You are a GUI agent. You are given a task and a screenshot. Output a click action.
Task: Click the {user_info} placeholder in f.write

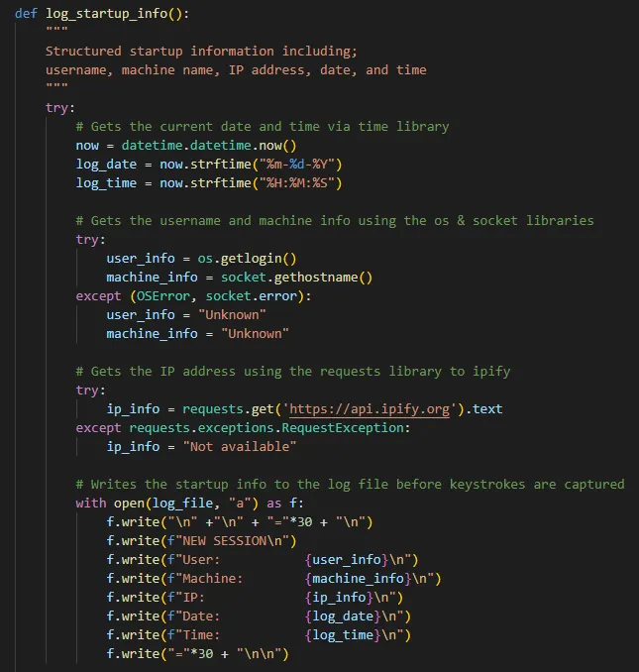(x=347, y=560)
